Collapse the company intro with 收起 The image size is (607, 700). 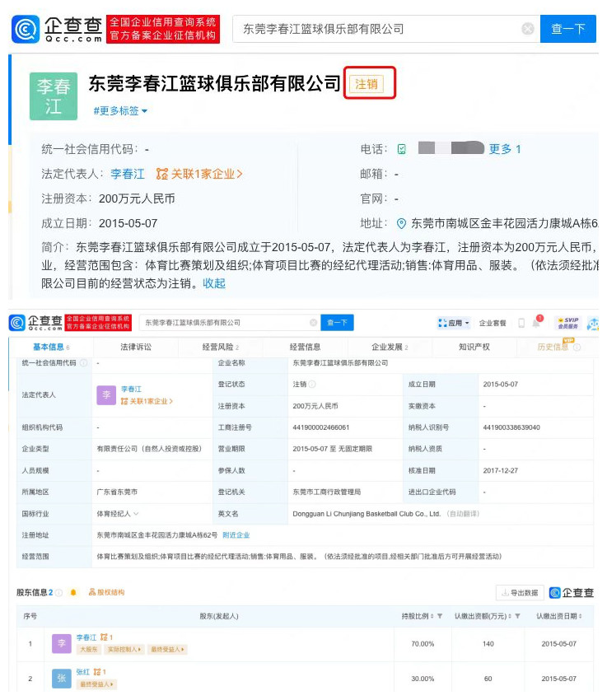coord(214,283)
